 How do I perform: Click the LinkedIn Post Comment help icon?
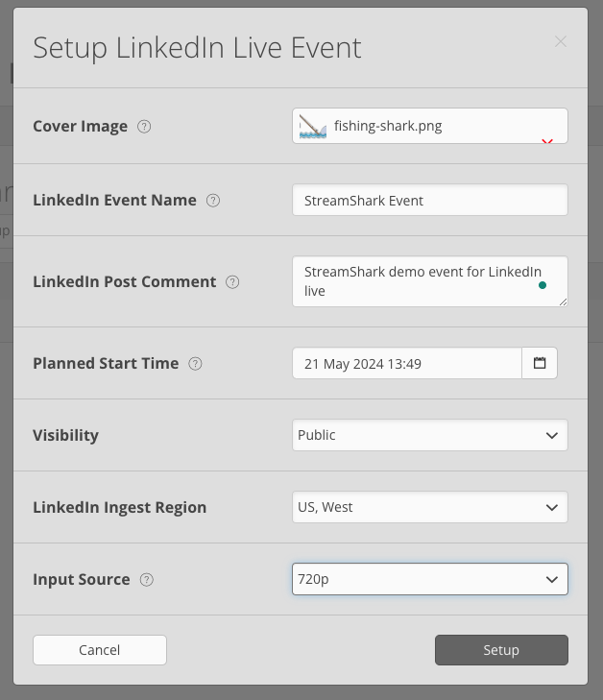[232, 282]
